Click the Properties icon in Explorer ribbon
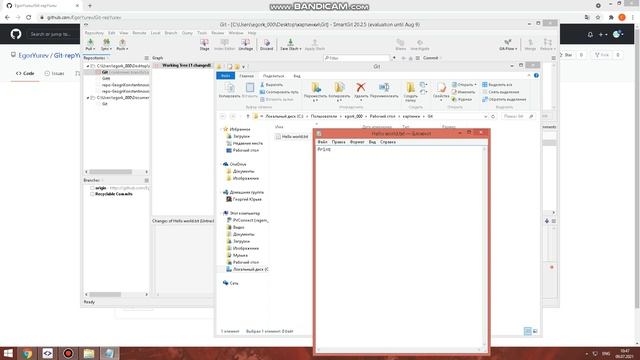This screenshot has width=640, height=360. point(441,87)
